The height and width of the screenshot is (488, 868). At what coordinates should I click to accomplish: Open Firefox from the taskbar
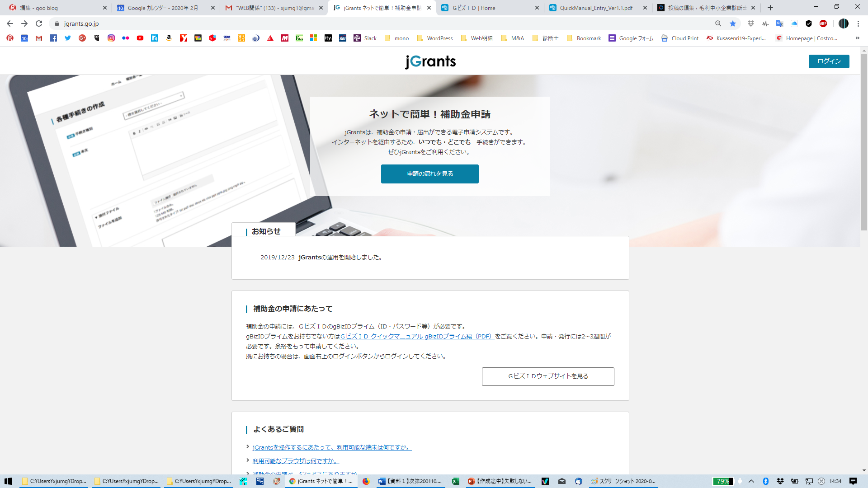coord(366,481)
